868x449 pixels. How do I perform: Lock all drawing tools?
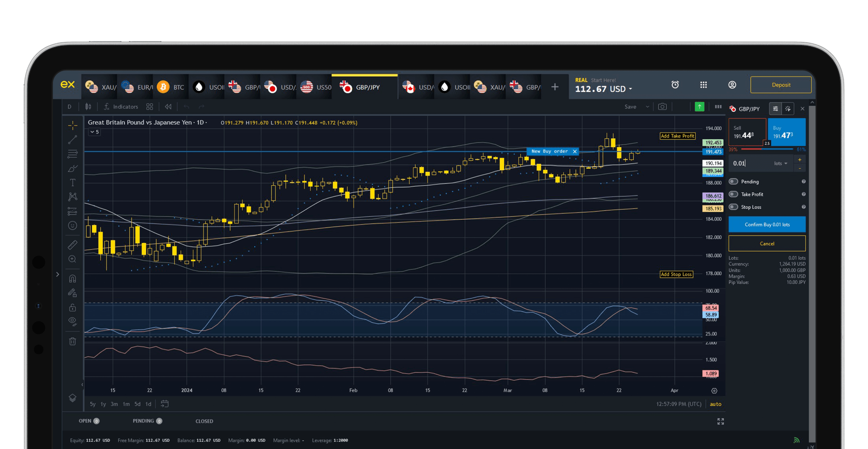pyautogui.click(x=72, y=307)
